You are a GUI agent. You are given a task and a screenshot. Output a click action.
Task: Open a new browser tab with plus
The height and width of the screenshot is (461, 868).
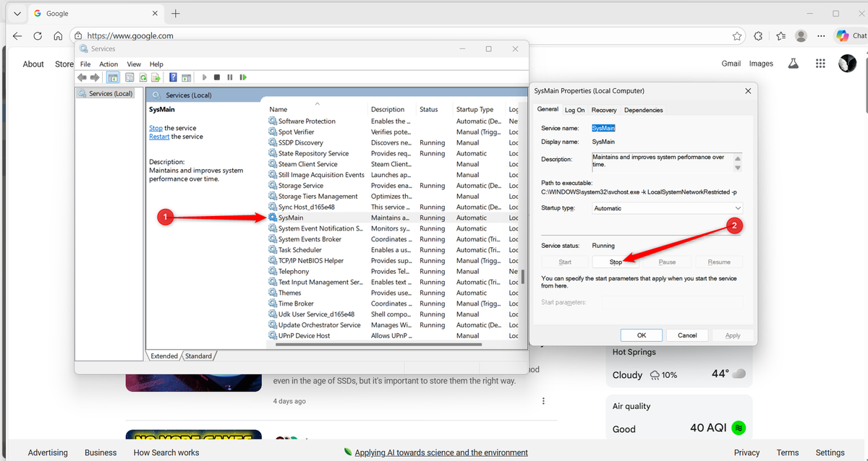pos(176,13)
